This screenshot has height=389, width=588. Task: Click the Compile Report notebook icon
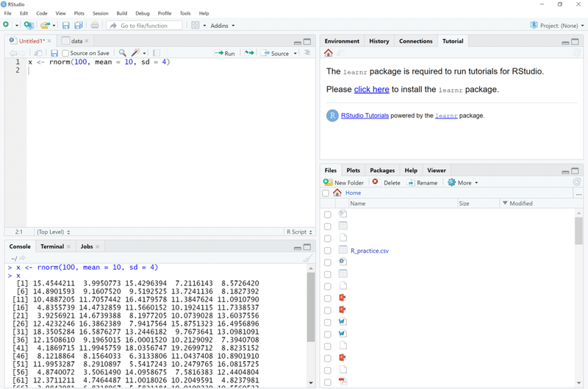click(157, 53)
